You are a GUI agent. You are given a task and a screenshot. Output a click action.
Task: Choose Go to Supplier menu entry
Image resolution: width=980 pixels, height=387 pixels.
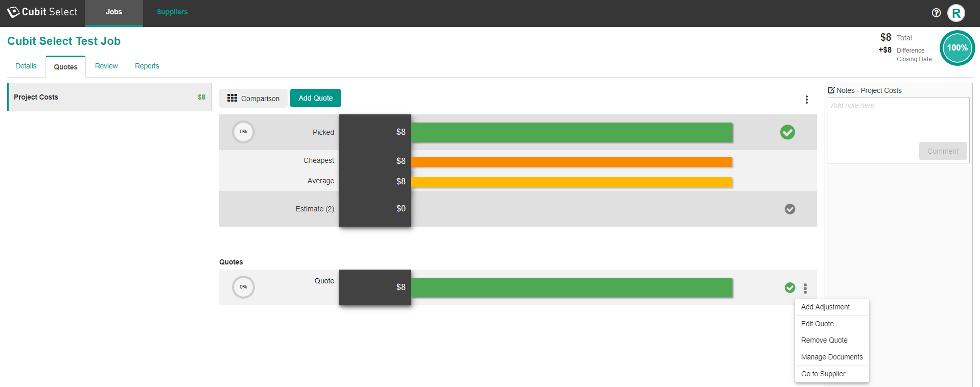(x=832, y=374)
